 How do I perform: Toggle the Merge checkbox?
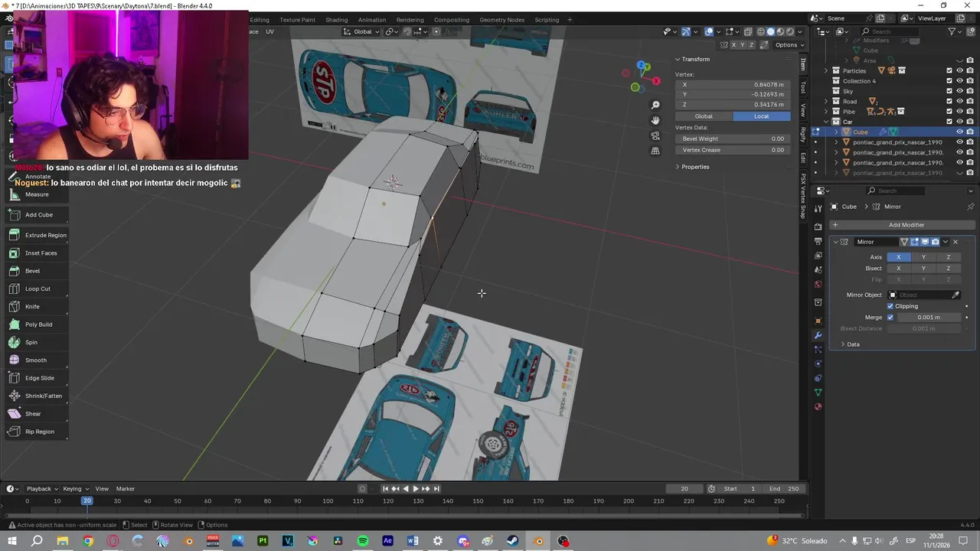click(890, 318)
